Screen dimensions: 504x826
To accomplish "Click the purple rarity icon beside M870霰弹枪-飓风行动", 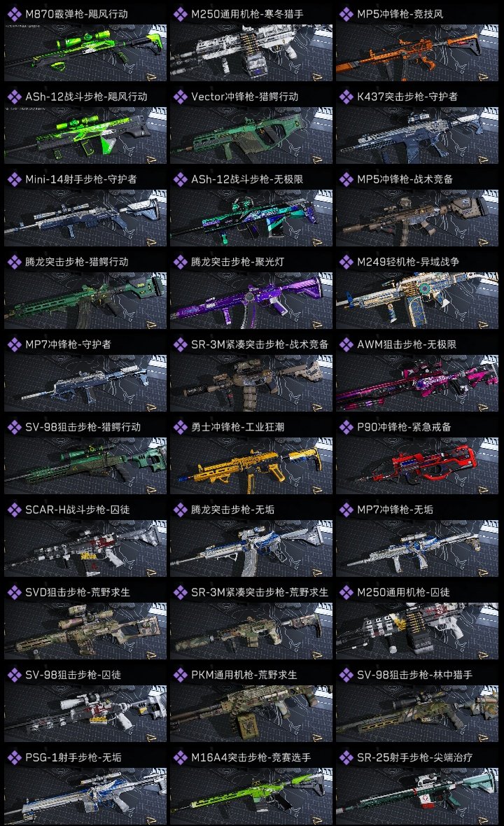I will [14, 14].
